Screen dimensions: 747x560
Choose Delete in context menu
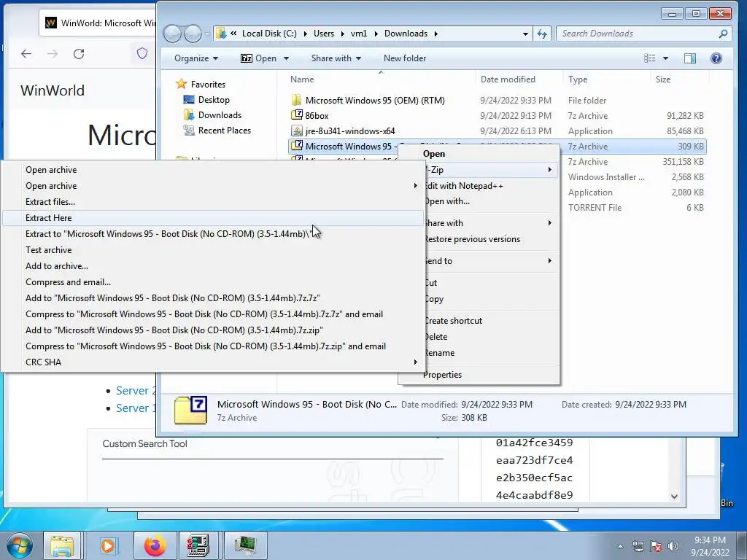pos(491,337)
